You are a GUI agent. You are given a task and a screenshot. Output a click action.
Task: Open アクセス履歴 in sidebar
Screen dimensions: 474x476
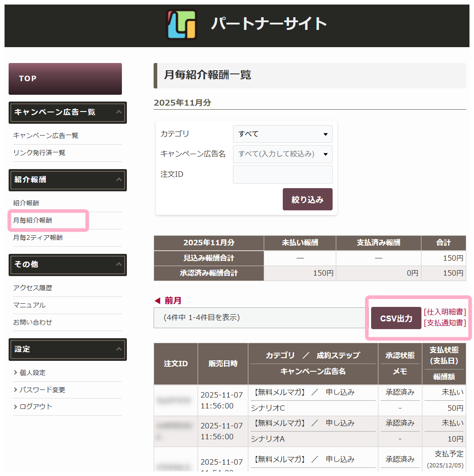pyautogui.click(x=33, y=288)
